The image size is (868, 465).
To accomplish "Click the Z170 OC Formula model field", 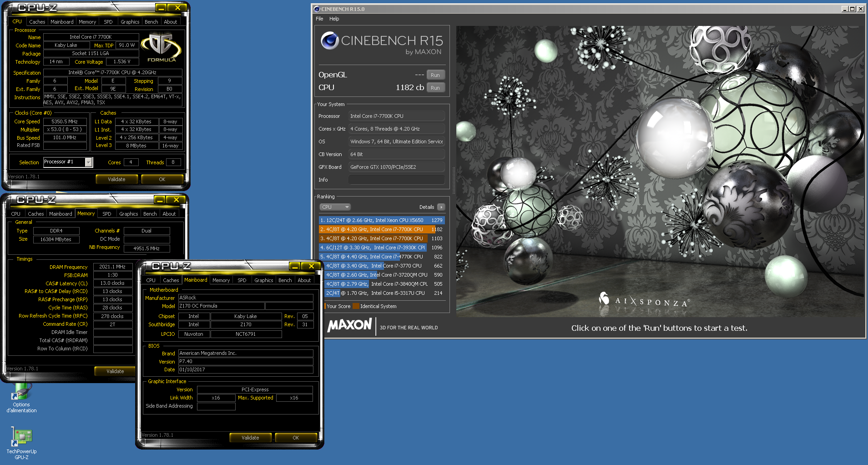I will [x=221, y=306].
